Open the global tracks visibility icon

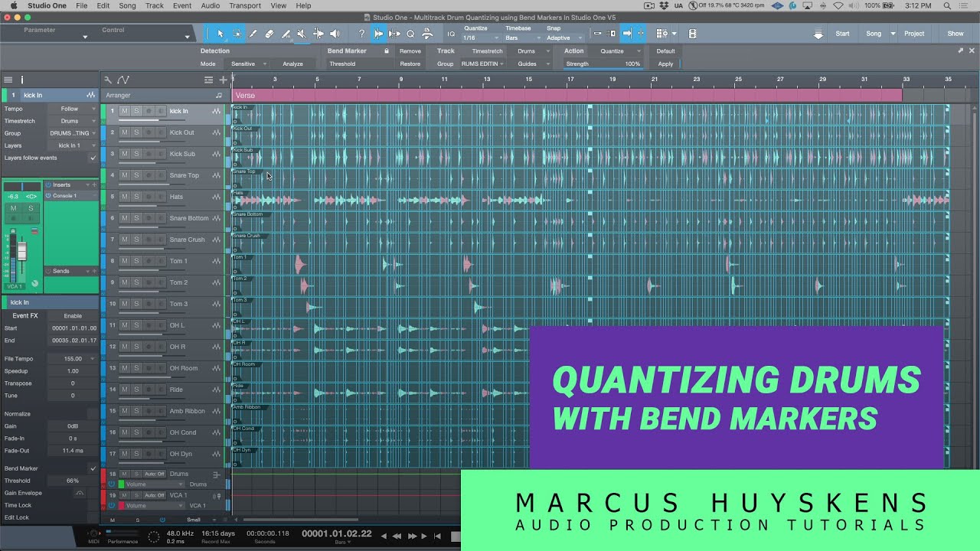click(208, 80)
